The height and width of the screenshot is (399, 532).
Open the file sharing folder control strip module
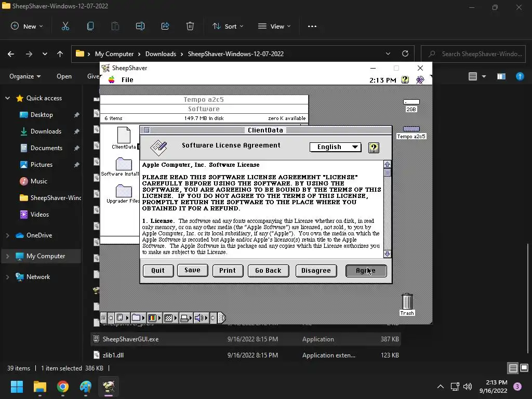pos(138,318)
